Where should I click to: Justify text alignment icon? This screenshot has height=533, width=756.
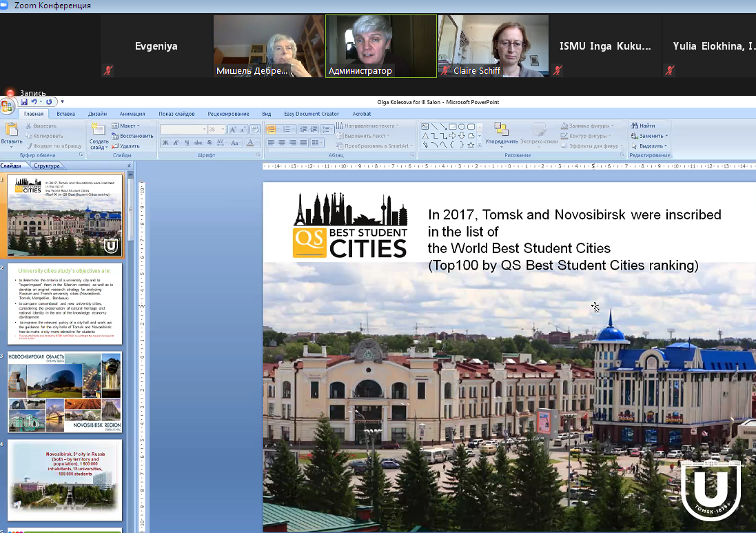(303, 142)
